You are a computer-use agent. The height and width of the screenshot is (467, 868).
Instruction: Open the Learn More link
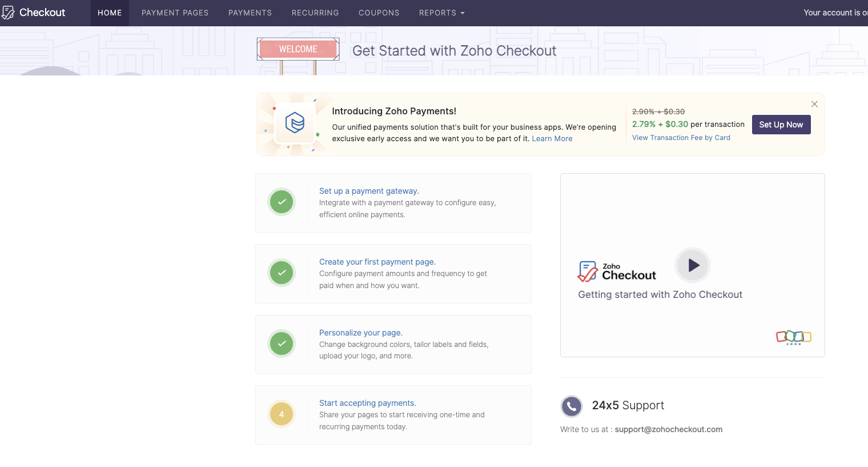[552, 138]
